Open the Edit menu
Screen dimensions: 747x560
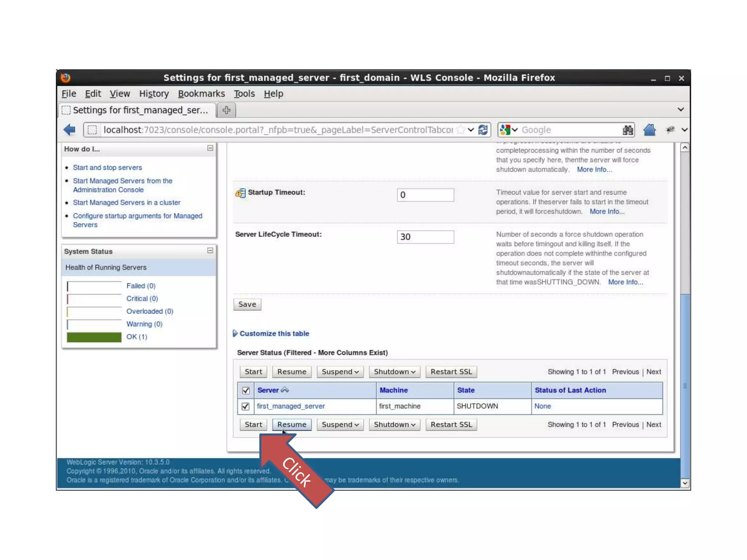click(x=93, y=94)
